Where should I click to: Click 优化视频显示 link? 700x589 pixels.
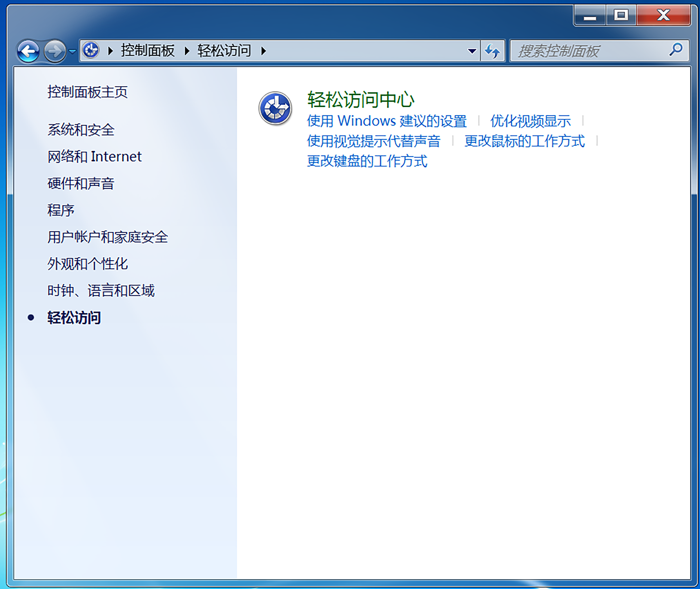[x=530, y=121]
